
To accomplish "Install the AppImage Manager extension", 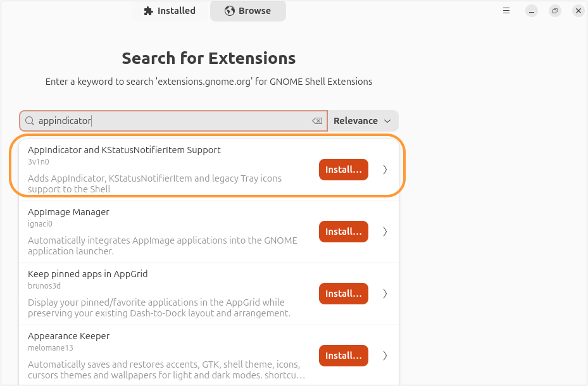I will point(343,231).
